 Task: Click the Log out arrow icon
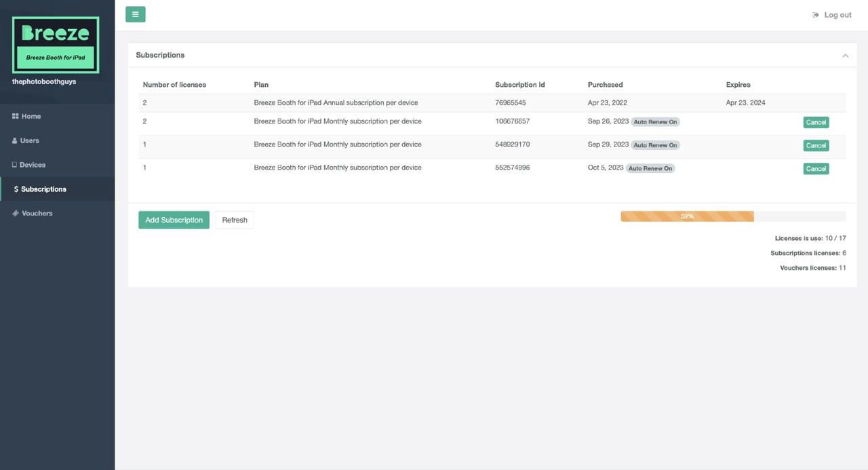[816, 15]
